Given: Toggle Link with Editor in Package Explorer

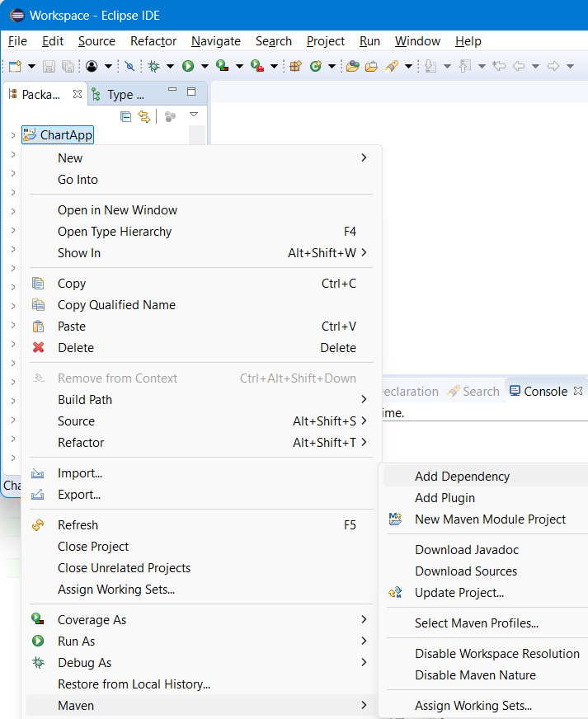Looking at the screenshot, I should [144, 116].
